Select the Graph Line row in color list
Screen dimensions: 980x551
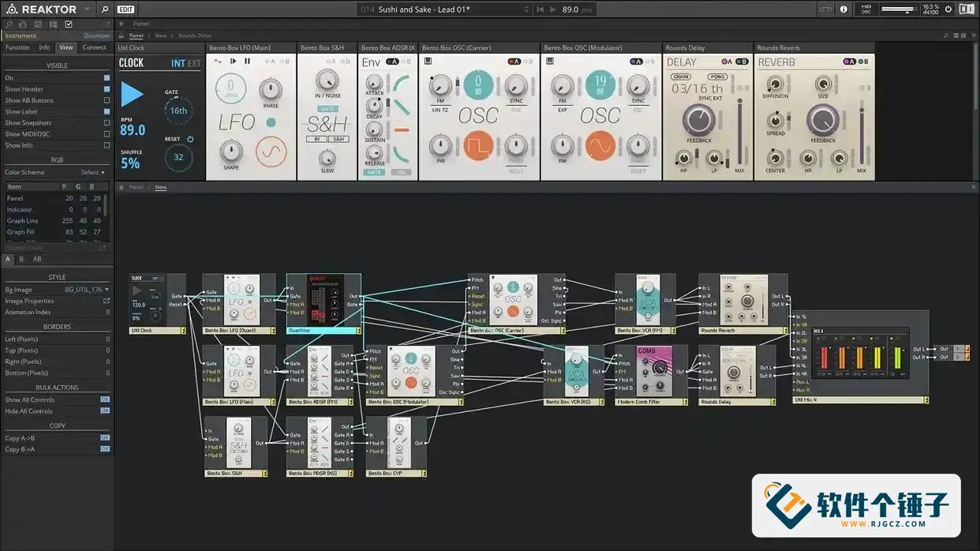coord(54,221)
